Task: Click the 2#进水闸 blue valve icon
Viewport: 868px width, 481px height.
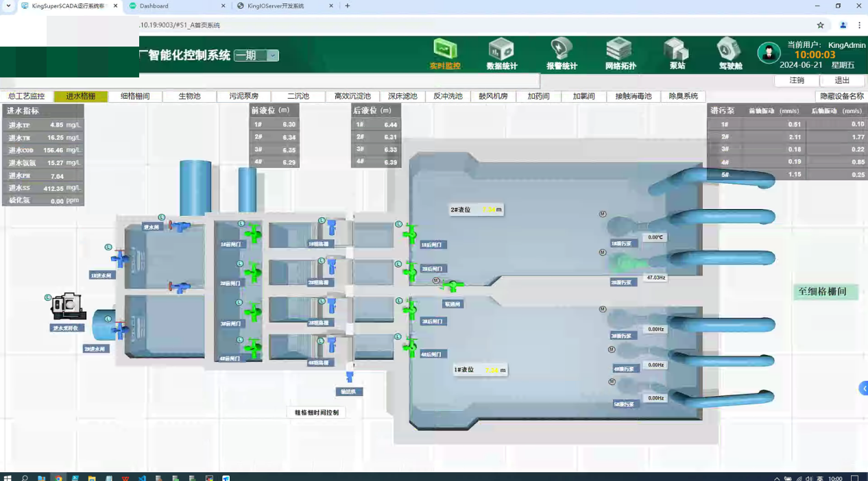Action: tap(121, 330)
